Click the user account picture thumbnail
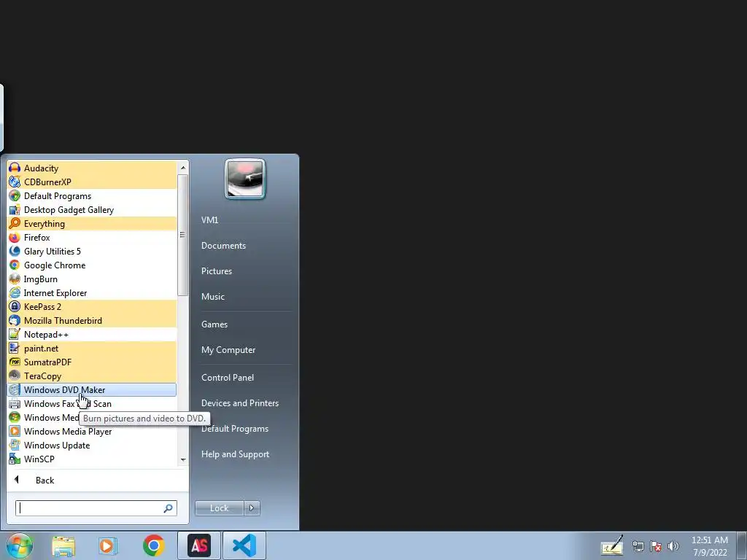Image resolution: width=747 pixels, height=560 pixels. click(x=245, y=179)
